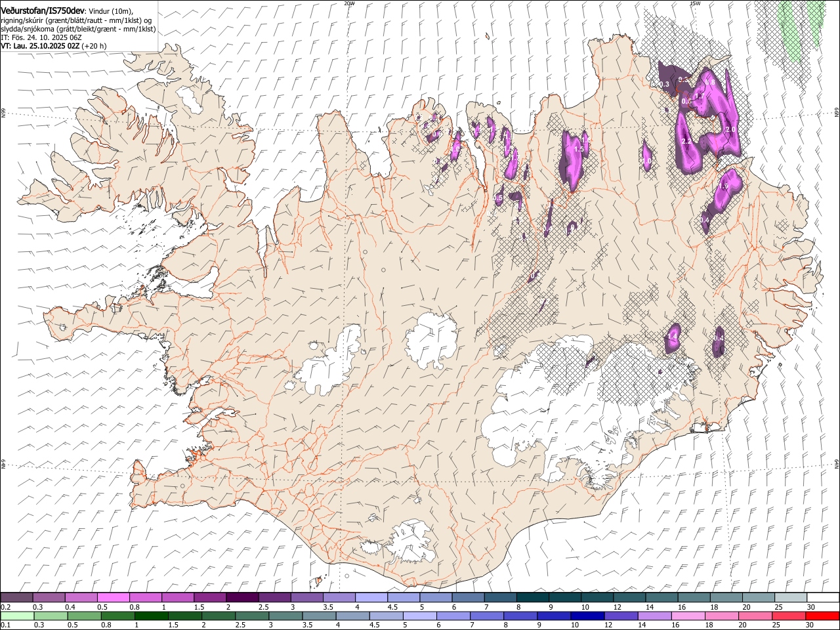Pick the 3 mm swatch in the snow row
This screenshot has height=630, width=840.
click(x=306, y=598)
